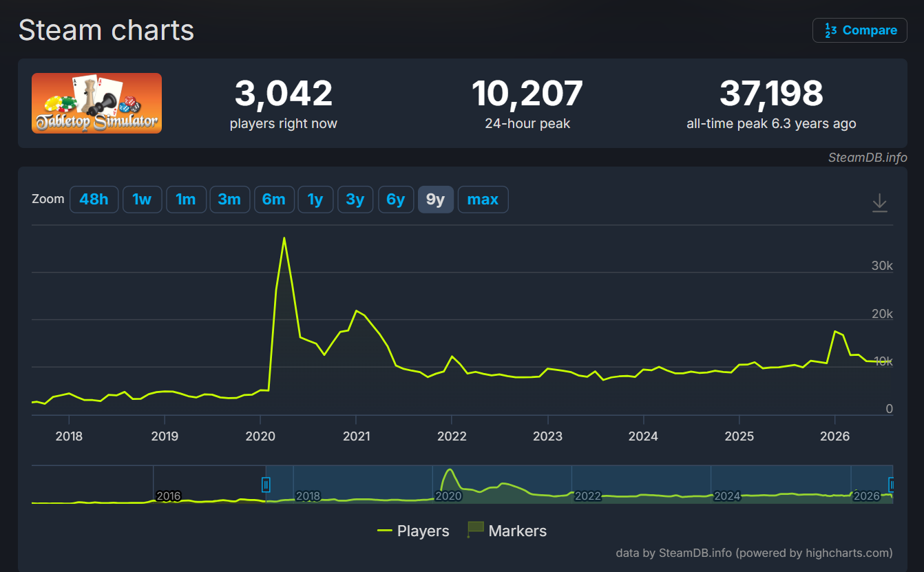
Task: Click the 2024 x-axis label
Action: (643, 436)
